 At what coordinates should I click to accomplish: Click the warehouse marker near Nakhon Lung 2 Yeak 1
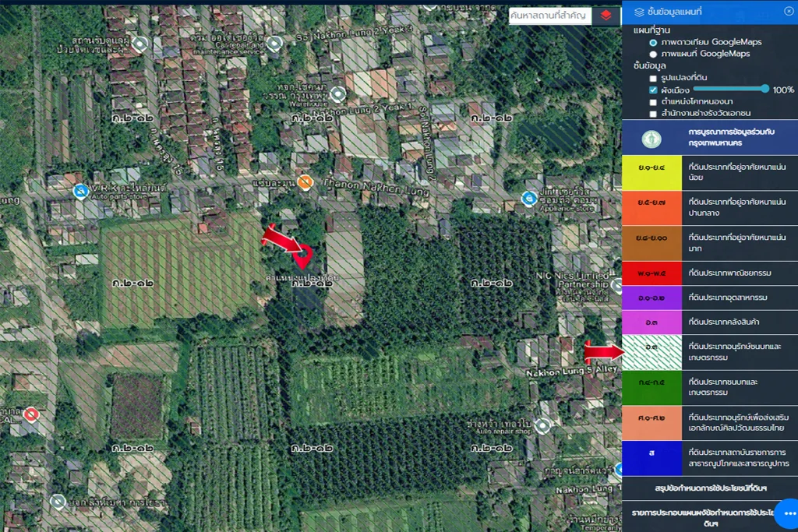pos(337,94)
